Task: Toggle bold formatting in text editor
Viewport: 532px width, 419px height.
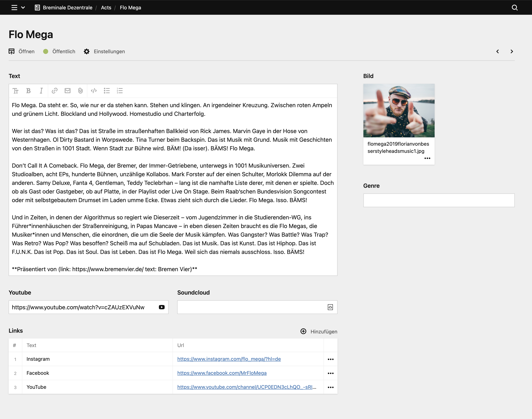Action: tap(28, 91)
